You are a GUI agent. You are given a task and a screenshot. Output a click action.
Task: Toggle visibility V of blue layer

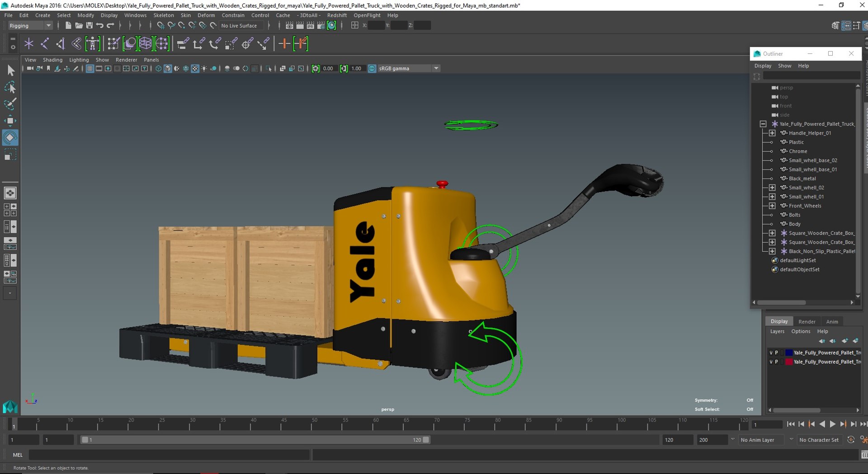click(x=771, y=353)
